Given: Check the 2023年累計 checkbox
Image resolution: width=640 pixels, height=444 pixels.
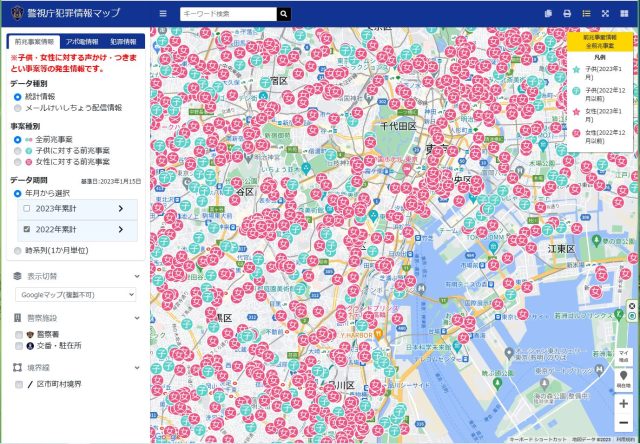Looking at the screenshot, I should tap(27, 209).
